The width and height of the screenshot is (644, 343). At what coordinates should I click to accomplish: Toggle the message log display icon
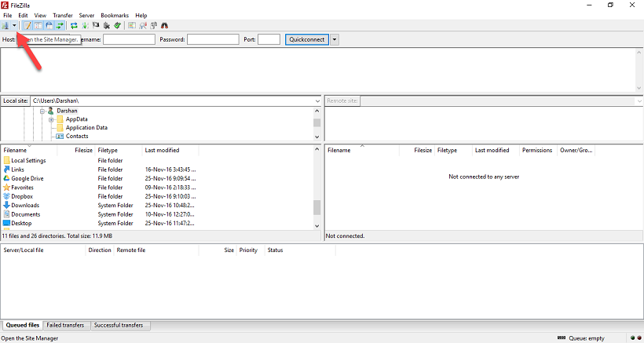(x=27, y=25)
